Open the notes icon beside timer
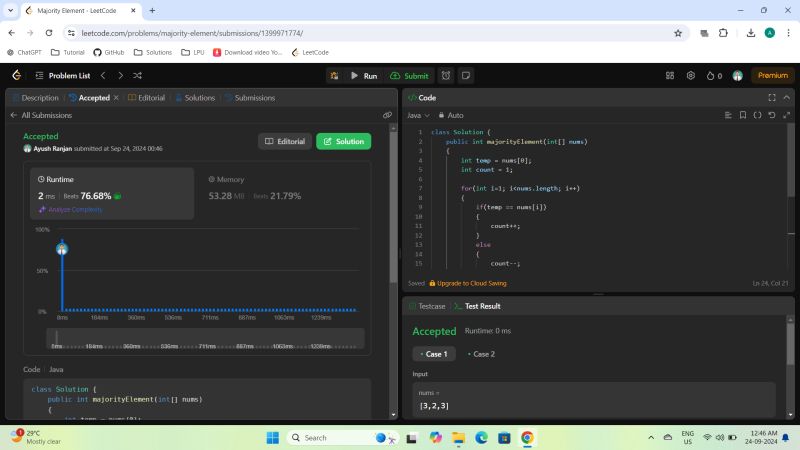Image resolution: width=800 pixels, height=450 pixels. coord(465,75)
